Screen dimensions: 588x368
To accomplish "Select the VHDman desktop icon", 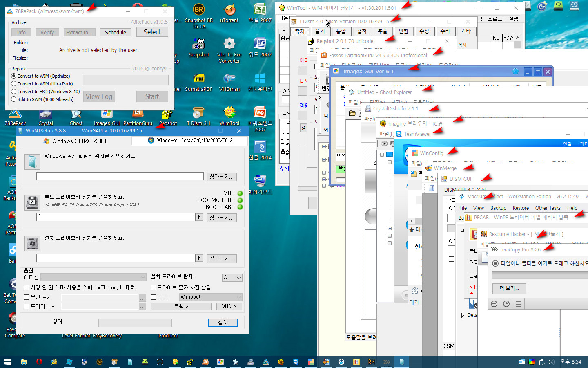I will (229, 81).
